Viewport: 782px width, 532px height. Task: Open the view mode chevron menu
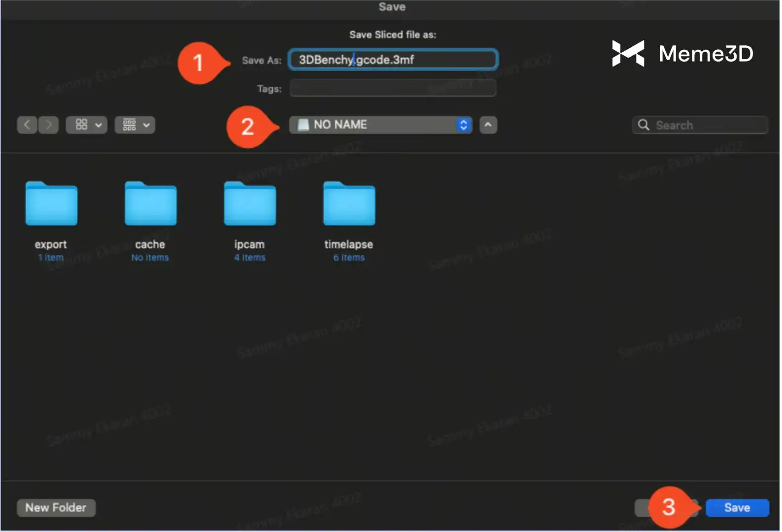pos(99,125)
